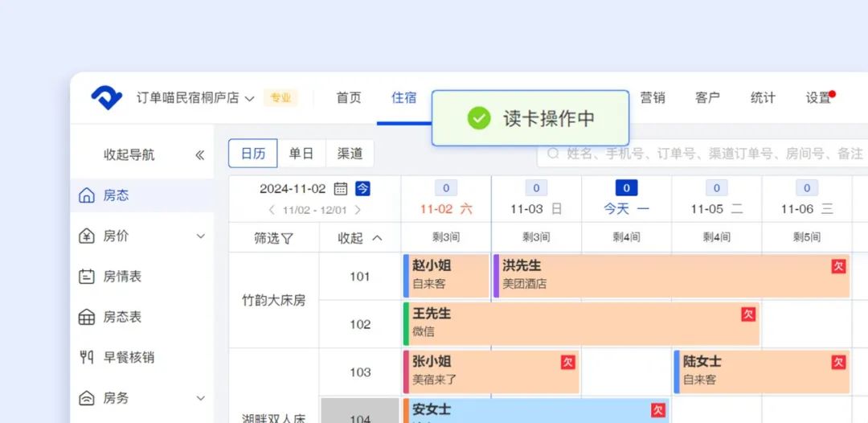Click the red 欠 badge on 安女士
The image size is (868, 423).
click(658, 410)
